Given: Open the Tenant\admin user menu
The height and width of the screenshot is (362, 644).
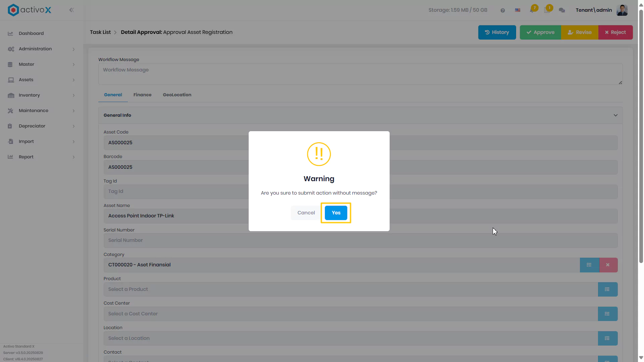Looking at the screenshot, I should coord(594,10).
